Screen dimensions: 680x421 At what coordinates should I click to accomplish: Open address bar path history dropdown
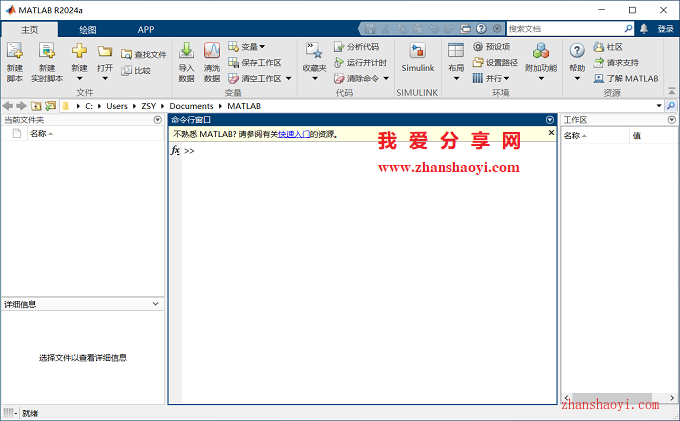(x=659, y=106)
